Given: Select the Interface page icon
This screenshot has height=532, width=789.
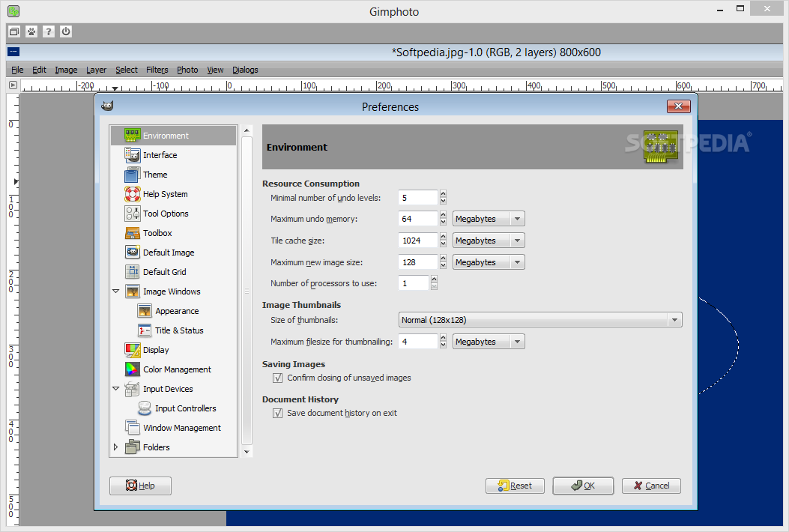Looking at the screenshot, I should (x=133, y=155).
